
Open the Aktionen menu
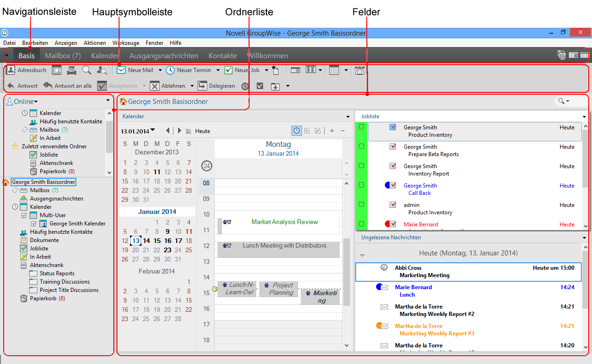click(95, 43)
